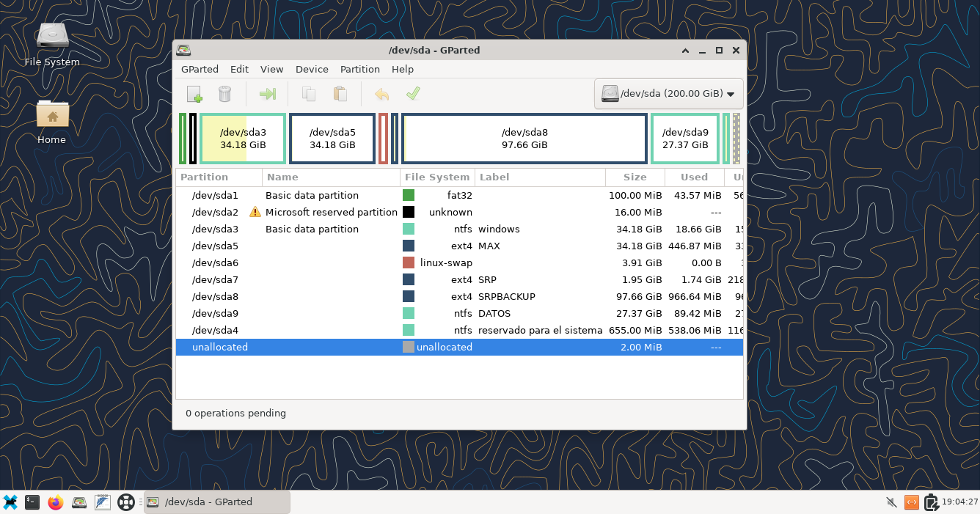Open the Device menu
This screenshot has width=980, height=514.
(312, 69)
